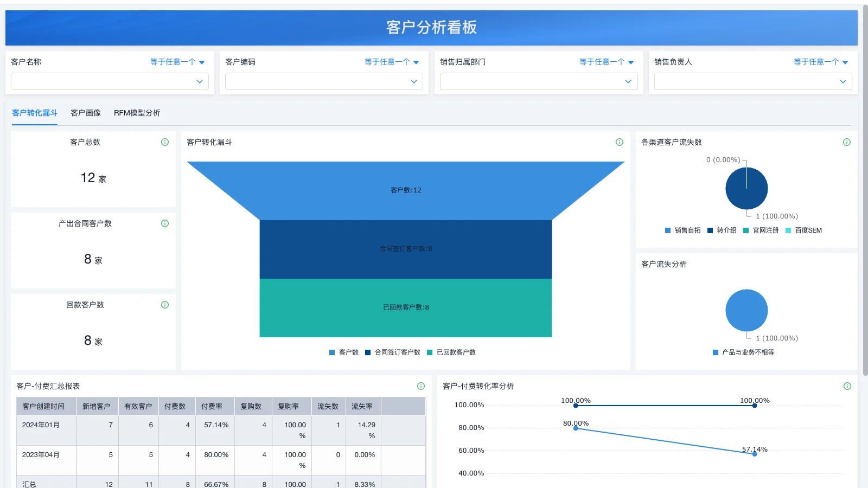The height and width of the screenshot is (488, 868).
Task: Click the 转介绍 legend color square
Action: tap(709, 230)
